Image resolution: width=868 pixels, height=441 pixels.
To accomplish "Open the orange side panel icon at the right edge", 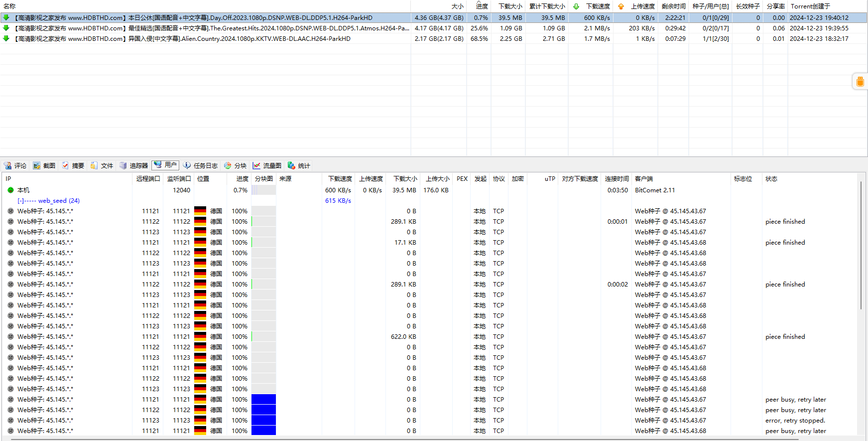I will click(860, 82).
